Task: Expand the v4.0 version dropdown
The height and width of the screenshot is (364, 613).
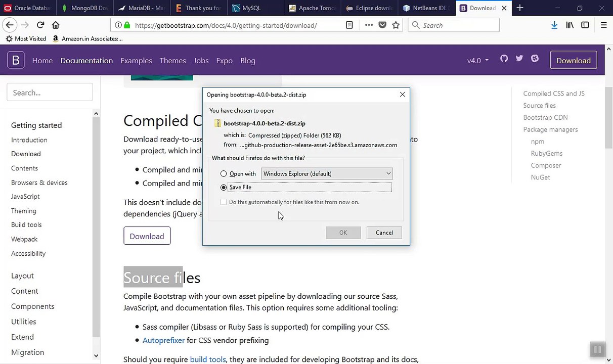Action: click(477, 60)
